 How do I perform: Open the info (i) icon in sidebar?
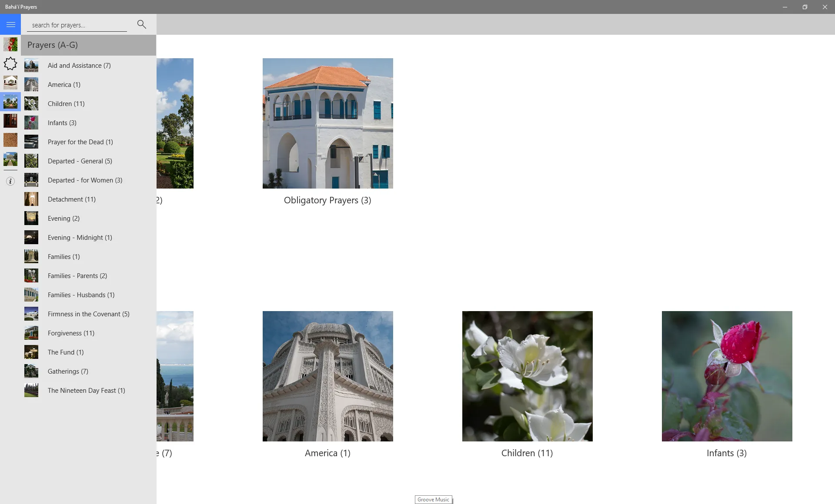tap(10, 181)
